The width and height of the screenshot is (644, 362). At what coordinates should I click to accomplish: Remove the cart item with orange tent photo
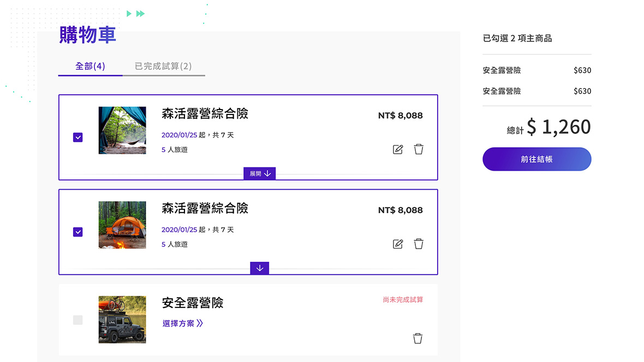coord(419,244)
